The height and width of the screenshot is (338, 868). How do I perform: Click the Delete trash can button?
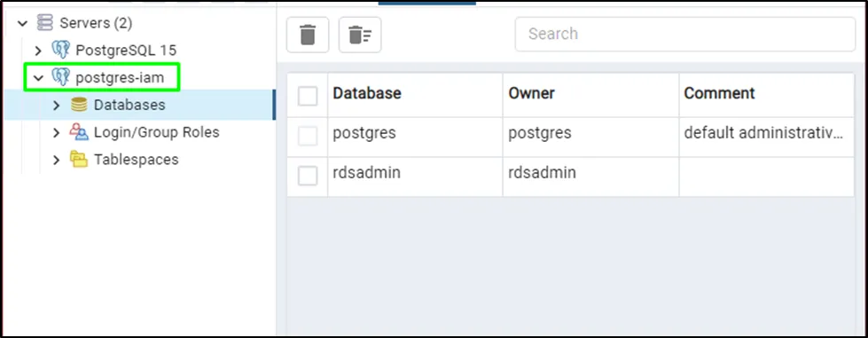[308, 35]
